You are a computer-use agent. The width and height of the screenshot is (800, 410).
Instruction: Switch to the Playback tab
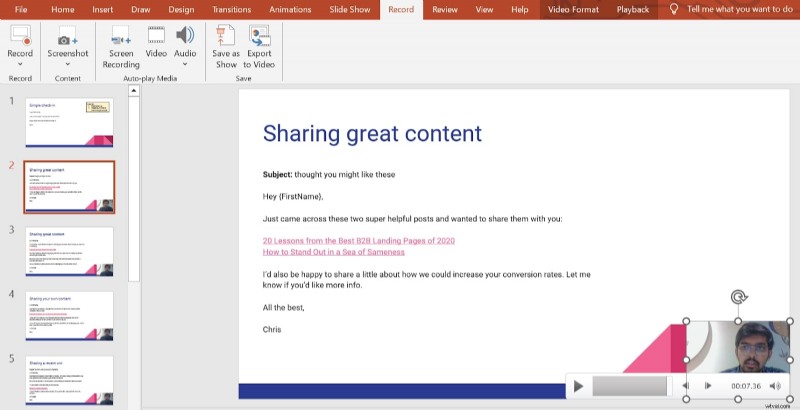(x=633, y=9)
